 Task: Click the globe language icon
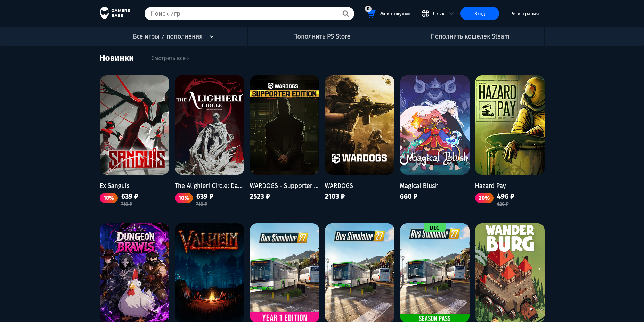[x=425, y=14]
